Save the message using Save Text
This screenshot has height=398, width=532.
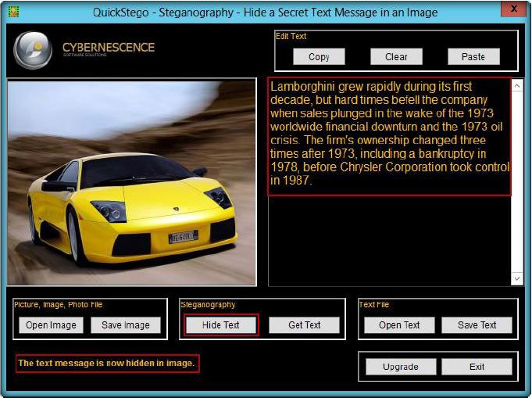(x=477, y=325)
